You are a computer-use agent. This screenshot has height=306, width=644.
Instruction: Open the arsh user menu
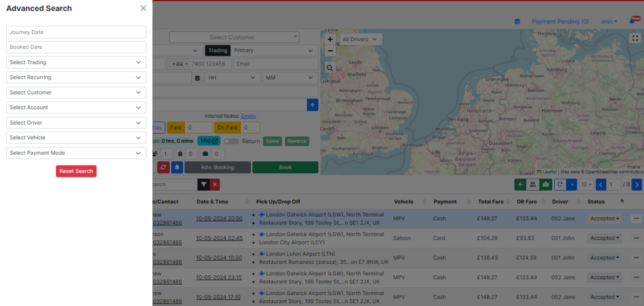[x=609, y=21]
